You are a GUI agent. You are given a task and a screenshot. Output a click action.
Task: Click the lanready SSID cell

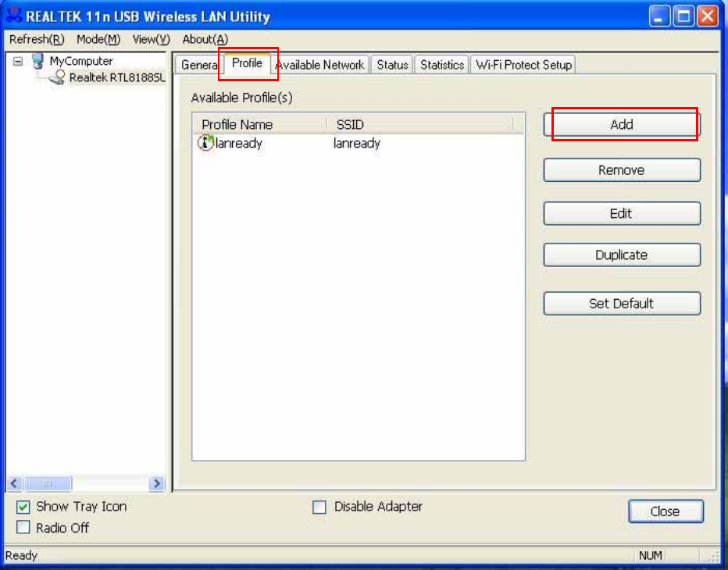(x=356, y=143)
